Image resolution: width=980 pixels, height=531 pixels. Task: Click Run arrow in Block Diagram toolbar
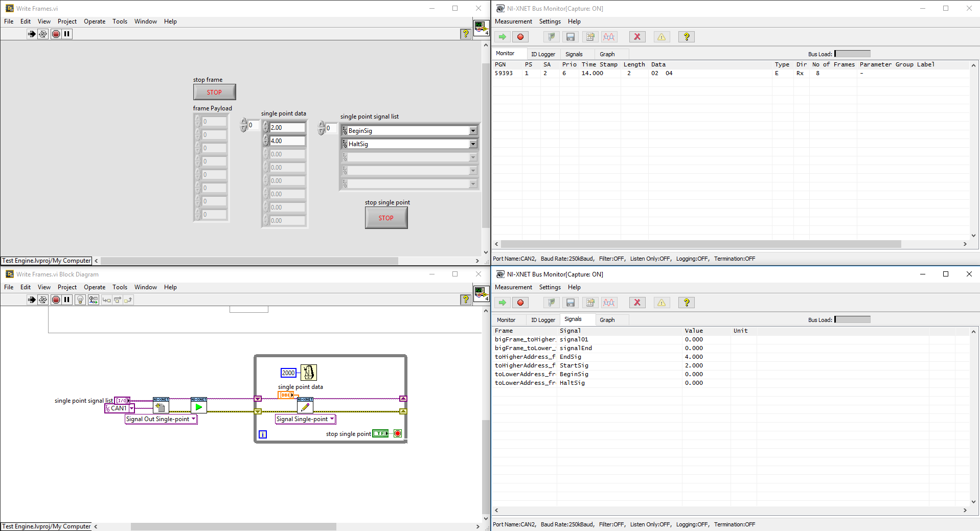tap(32, 299)
